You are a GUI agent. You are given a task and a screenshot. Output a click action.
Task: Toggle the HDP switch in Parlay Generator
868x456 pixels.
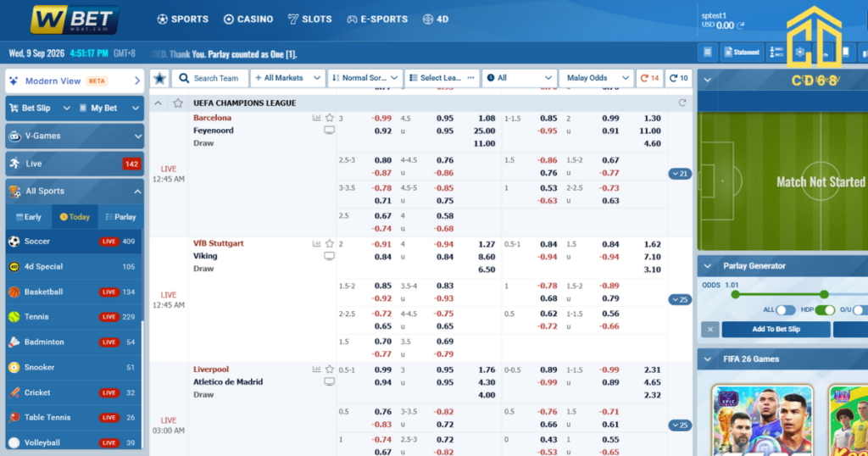point(825,310)
